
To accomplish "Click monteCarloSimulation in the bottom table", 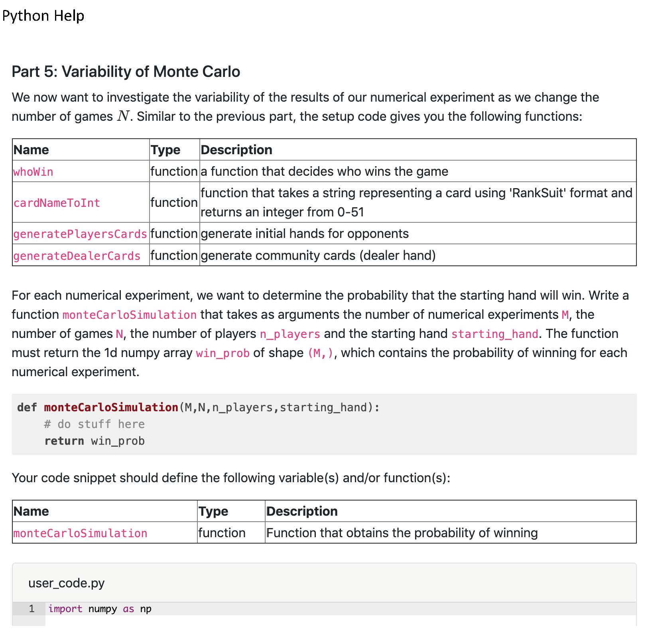I will point(80,533).
